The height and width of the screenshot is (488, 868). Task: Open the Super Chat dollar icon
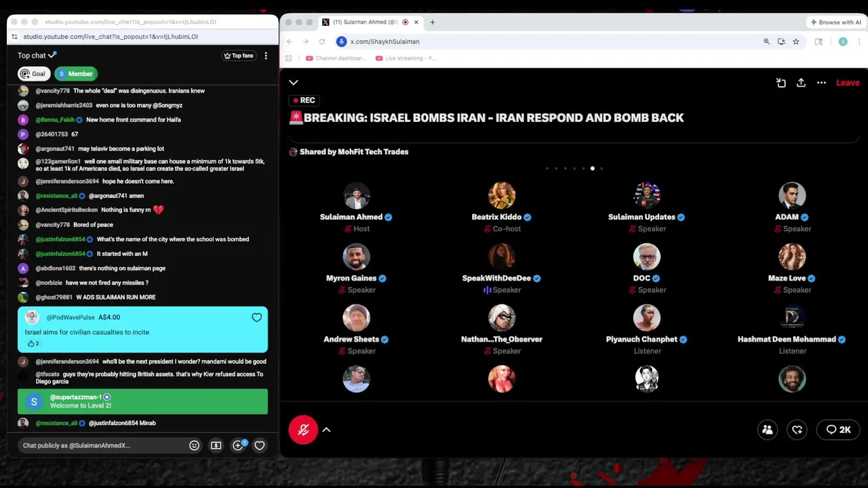coord(216,445)
